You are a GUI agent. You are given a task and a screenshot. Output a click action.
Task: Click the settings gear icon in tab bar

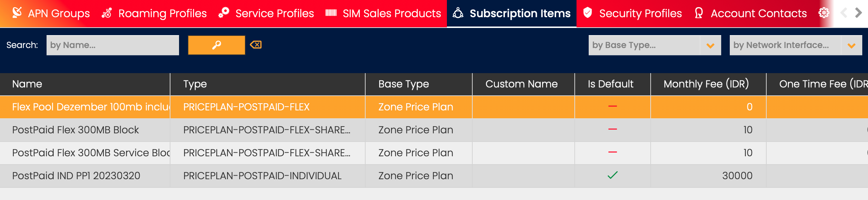[x=824, y=13]
